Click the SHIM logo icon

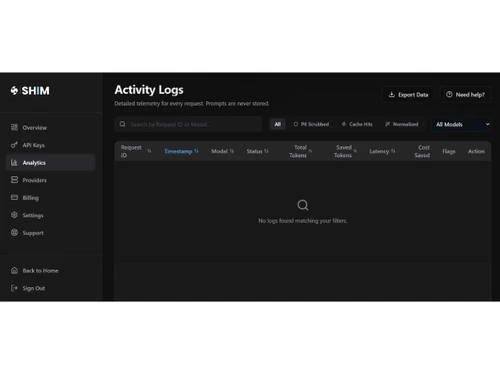tap(14, 90)
